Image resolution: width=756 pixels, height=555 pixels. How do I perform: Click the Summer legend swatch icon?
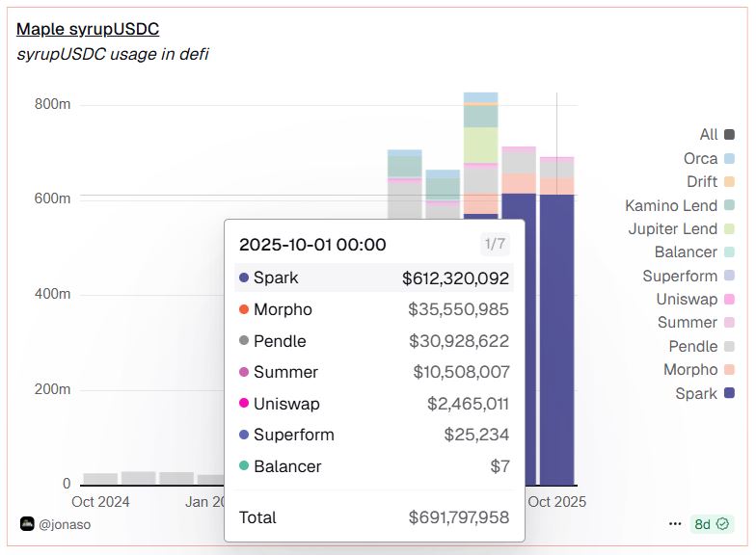(729, 323)
